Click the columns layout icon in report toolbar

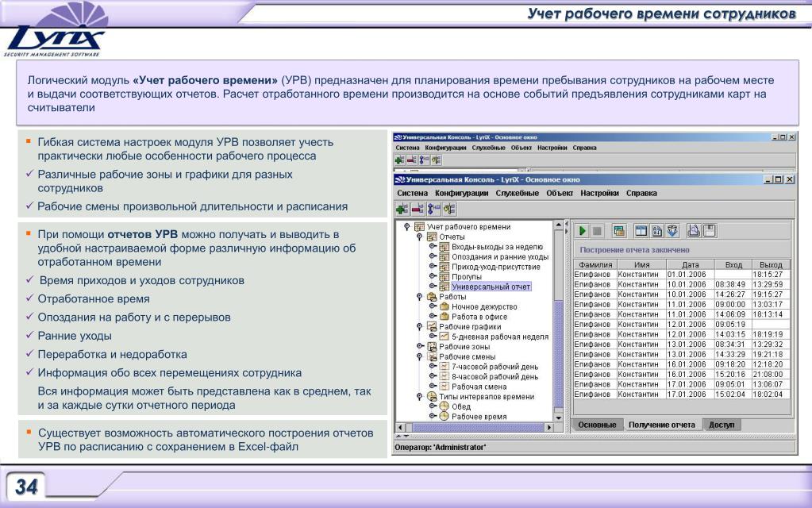641,231
